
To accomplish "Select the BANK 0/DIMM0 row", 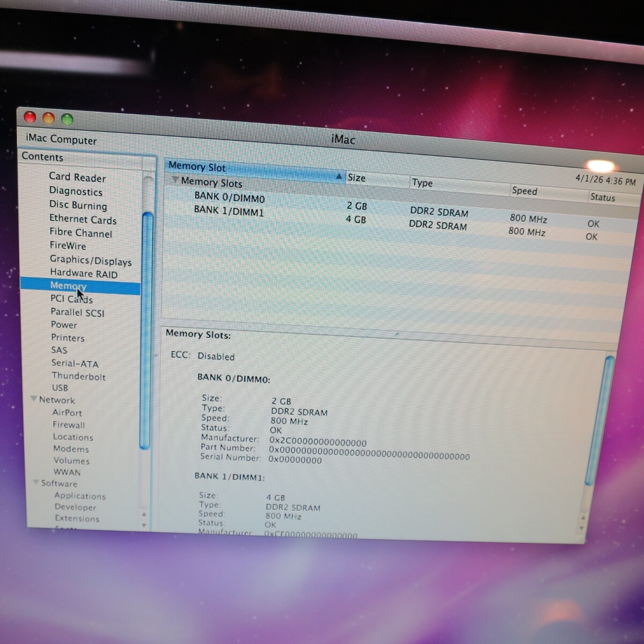I will pos(229,197).
